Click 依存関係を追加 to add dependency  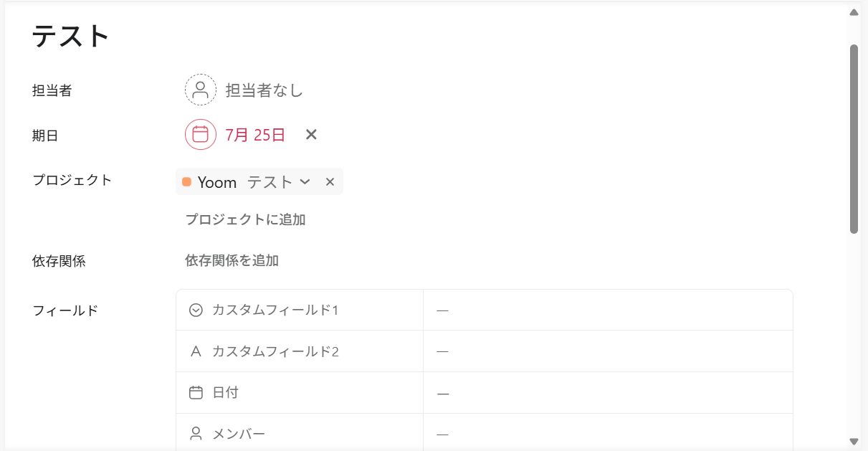coord(232,260)
